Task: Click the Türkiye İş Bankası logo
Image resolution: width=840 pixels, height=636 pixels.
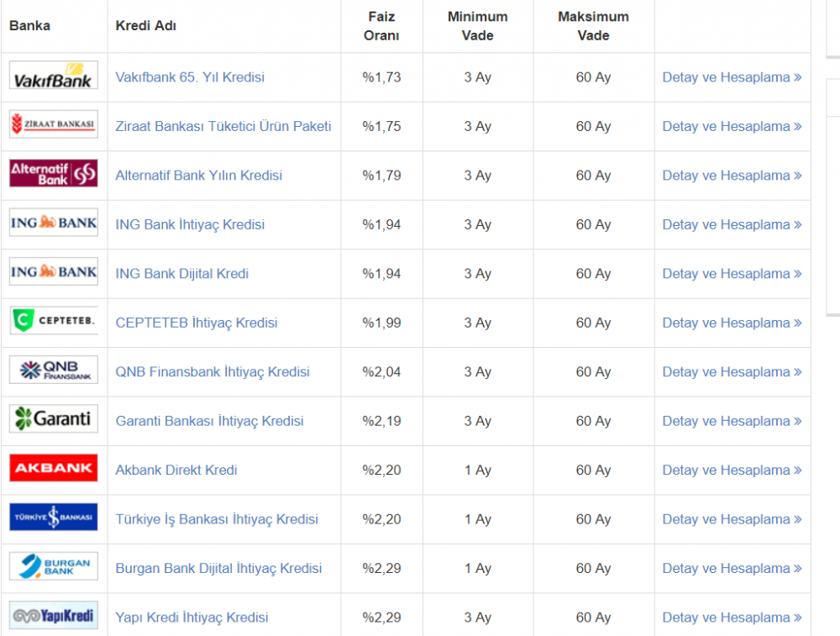Action: (x=54, y=517)
